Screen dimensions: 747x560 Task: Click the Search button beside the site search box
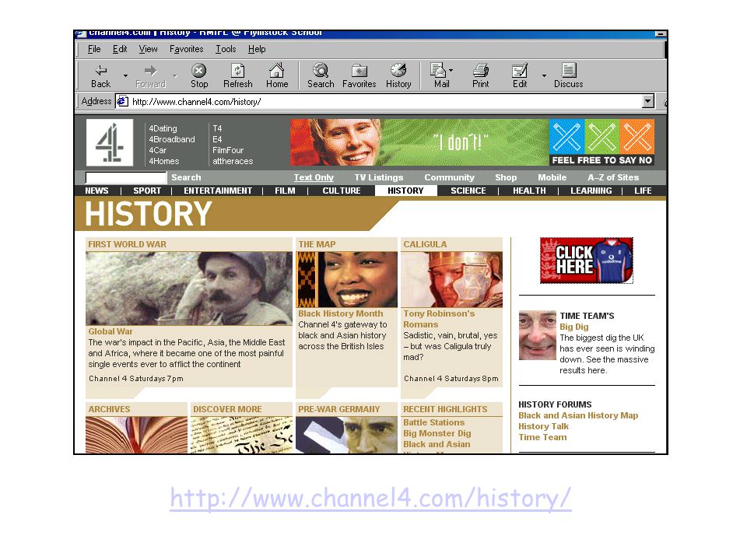click(186, 177)
